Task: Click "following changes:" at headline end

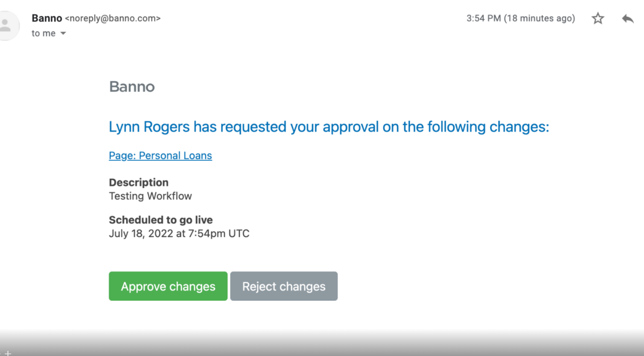Action: coord(488,127)
